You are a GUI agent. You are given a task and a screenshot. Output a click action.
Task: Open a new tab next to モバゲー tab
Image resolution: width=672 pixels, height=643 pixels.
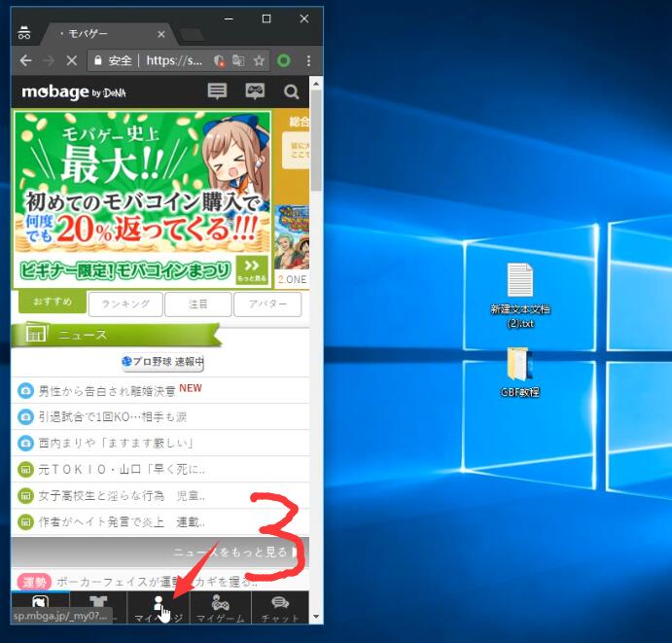(x=192, y=35)
